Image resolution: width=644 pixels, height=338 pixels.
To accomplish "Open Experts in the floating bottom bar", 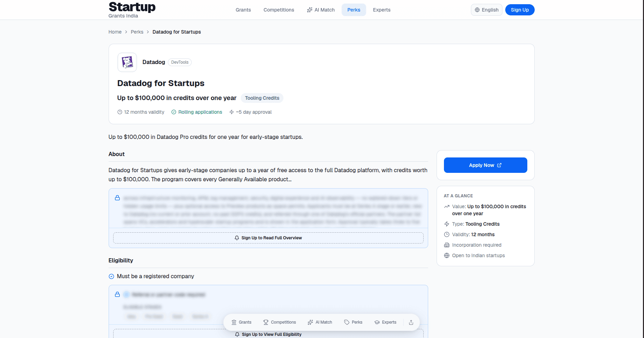I will [385, 322].
